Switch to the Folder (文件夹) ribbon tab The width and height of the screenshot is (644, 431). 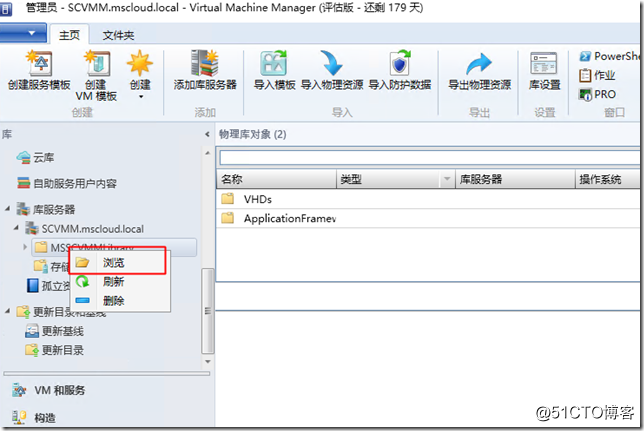point(118,35)
